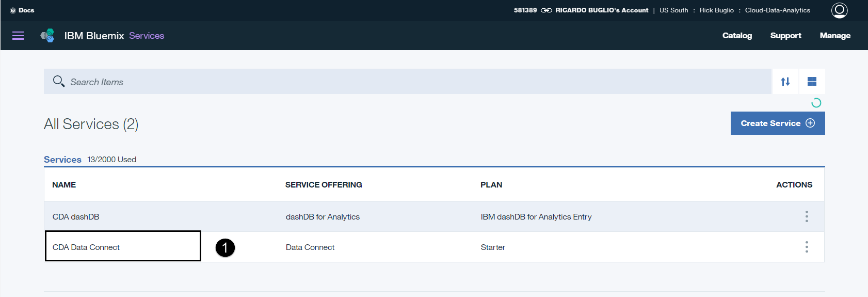Select the Cloud-Data-Analytics space
The width and height of the screenshot is (868, 297).
[x=777, y=10]
